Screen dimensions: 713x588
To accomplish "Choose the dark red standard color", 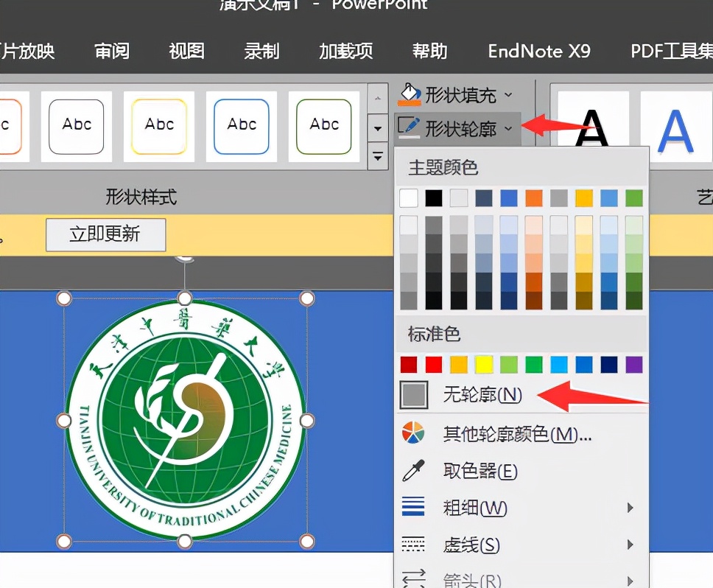I will (x=409, y=364).
